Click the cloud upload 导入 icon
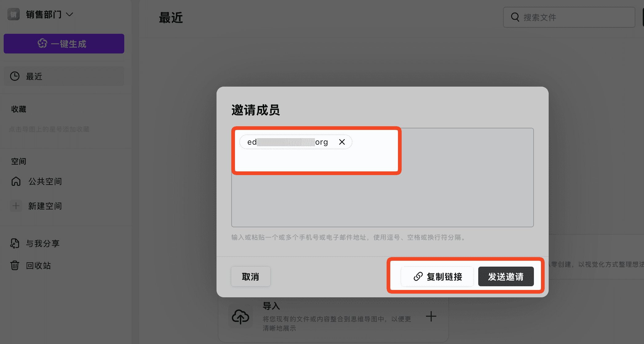The height and width of the screenshot is (344, 644). click(x=240, y=317)
